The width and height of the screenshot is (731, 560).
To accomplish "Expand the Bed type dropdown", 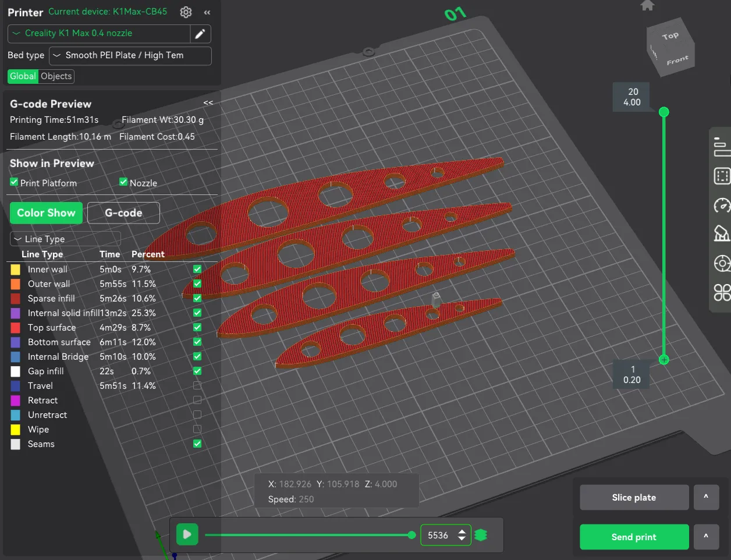I will 130,55.
